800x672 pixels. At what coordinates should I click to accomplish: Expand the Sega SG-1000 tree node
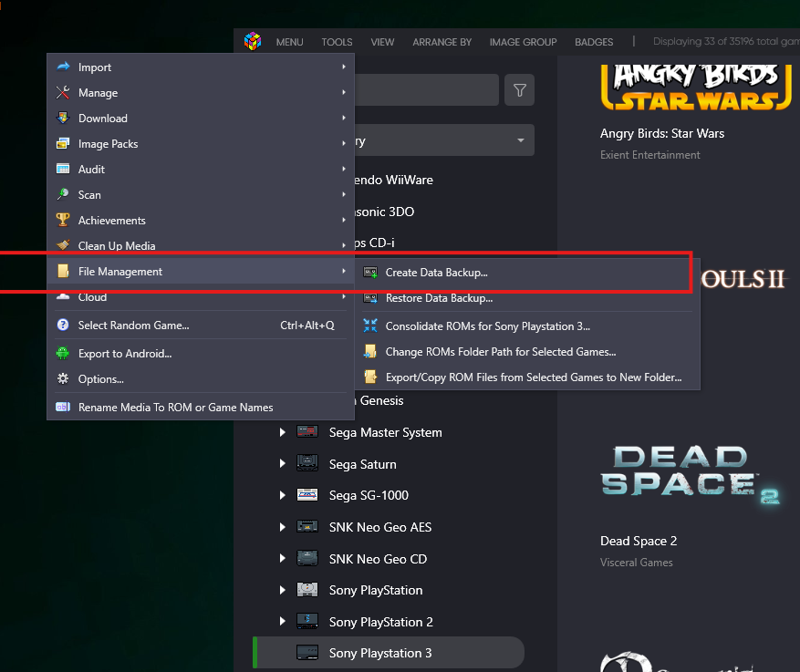click(x=282, y=495)
